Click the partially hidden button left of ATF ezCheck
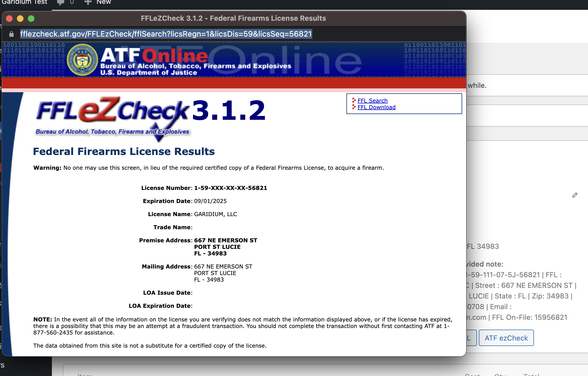 [x=471, y=338]
